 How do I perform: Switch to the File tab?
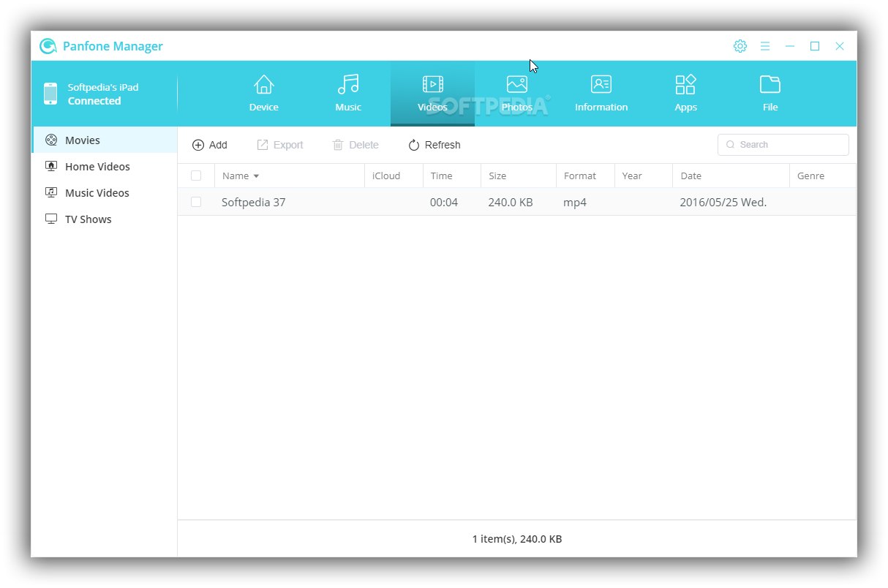pos(770,94)
